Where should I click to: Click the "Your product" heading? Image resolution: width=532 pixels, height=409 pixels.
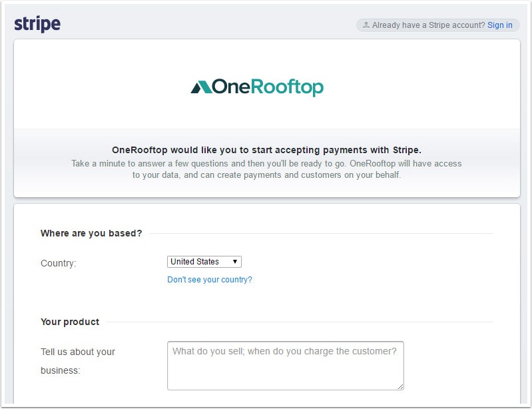click(70, 322)
